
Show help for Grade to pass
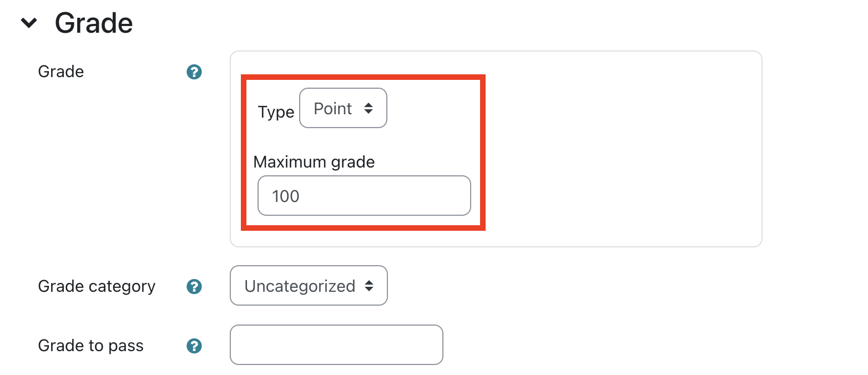click(x=194, y=346)
